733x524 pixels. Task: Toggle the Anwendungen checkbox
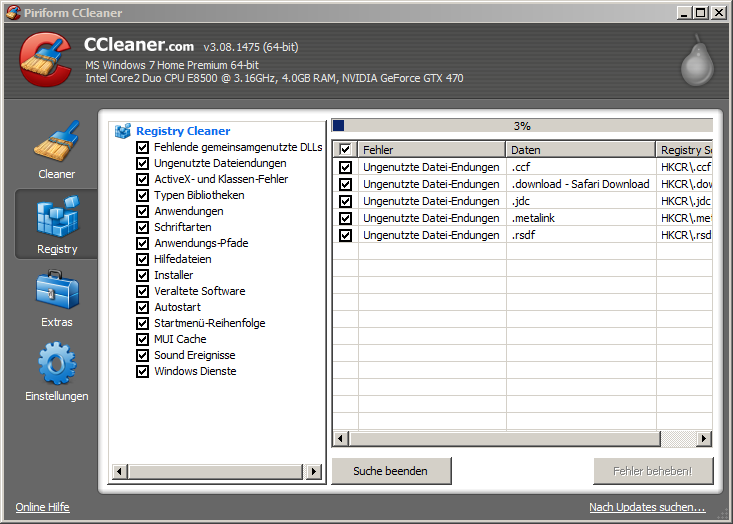point(142,211)
